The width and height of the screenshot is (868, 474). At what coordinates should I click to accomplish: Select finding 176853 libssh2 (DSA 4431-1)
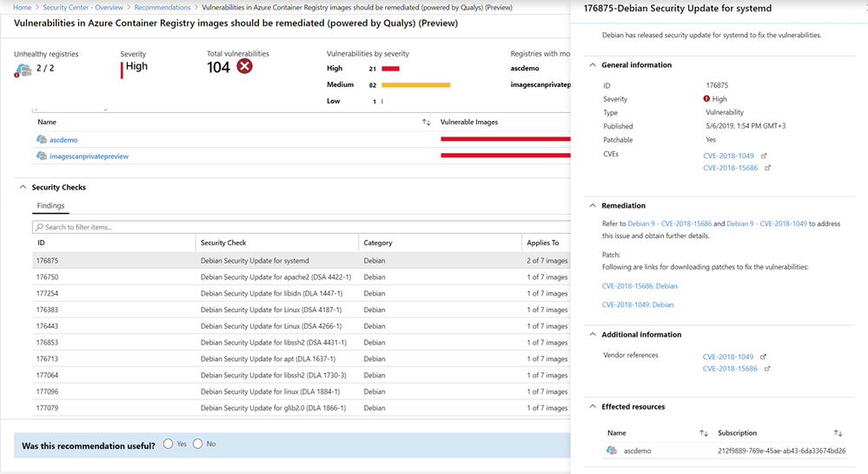point(301,342)
